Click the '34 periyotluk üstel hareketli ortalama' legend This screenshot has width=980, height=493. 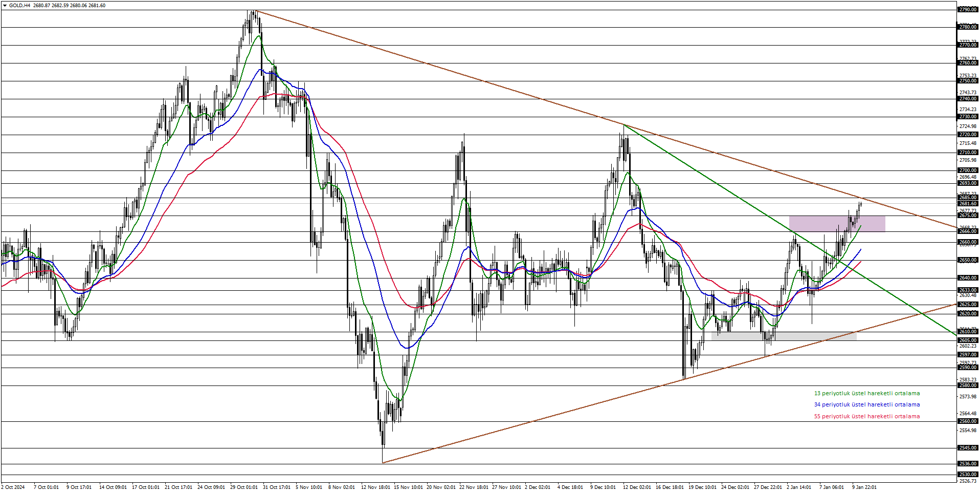[x=867, y=405]
